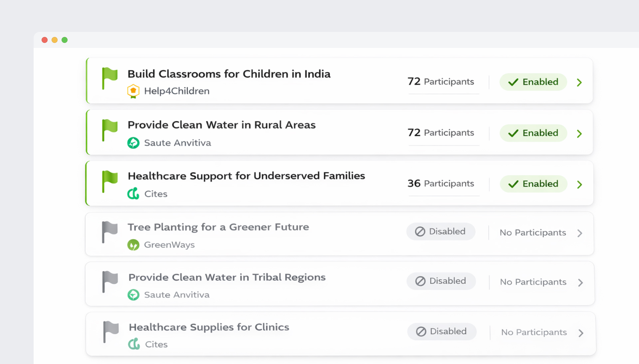639x364 pixels.
Task: Click the green flag for Build Classrooms campaign
Action: 109,78
